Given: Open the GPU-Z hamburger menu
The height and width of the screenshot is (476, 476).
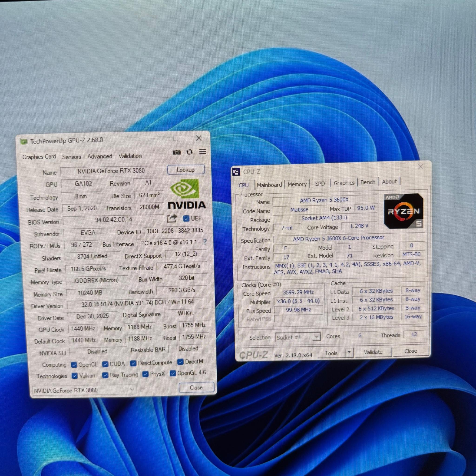Looking at the screenshot, I should (x=202, y=152).
